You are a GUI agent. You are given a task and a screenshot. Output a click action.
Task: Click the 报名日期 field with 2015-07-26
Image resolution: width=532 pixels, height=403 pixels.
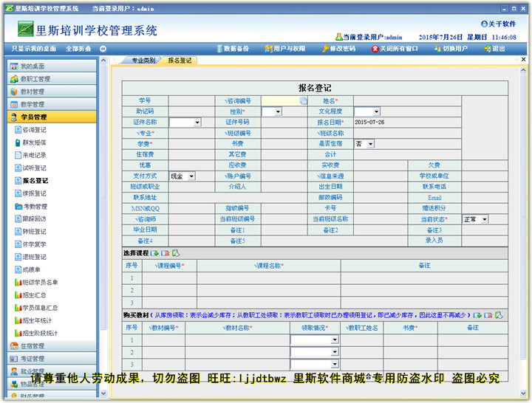click(407, 123)
